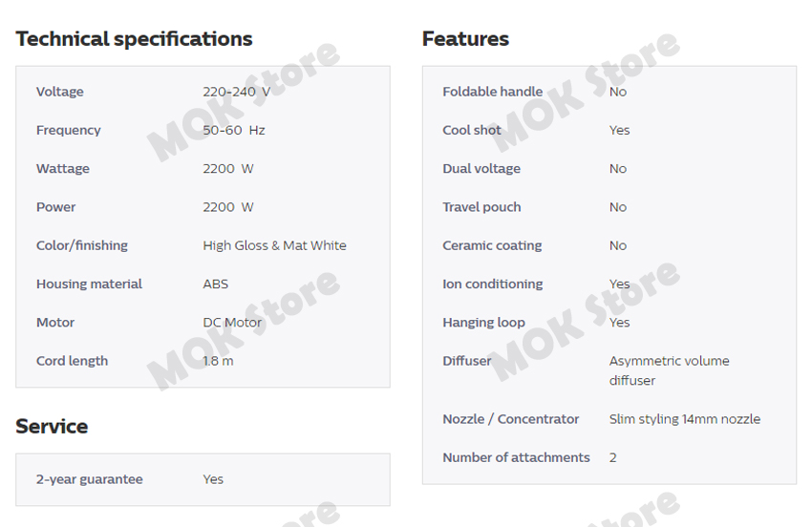Viewport: 812px width, 527px height.
Task: Select the High Gloss & Mat White text
Action: (x=274, y=245)
